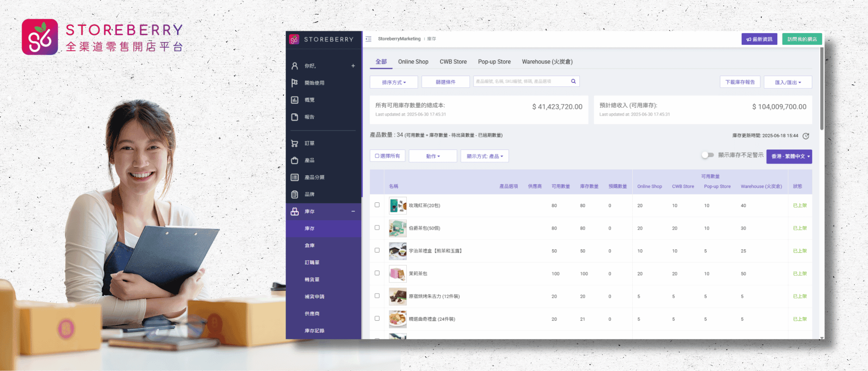Viewport: 868px width, 371px height.
Task: Click the 名稱 column header
Action: (x=394, y=186)
